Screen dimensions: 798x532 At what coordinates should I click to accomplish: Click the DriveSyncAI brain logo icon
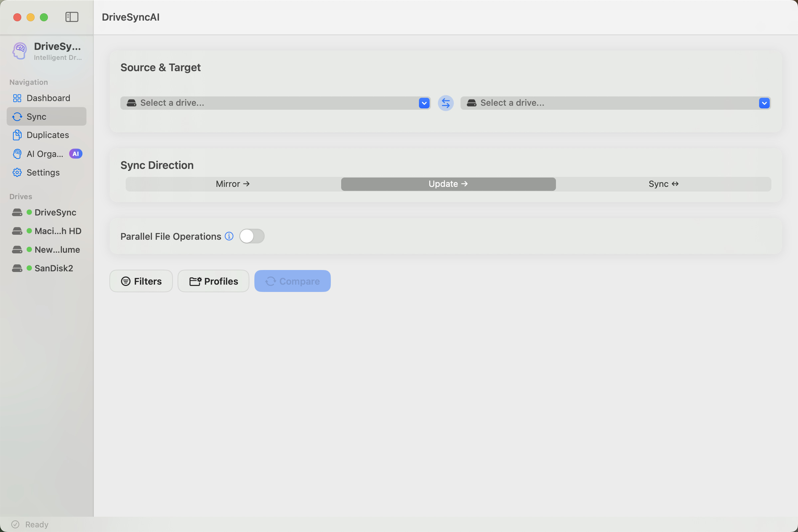pyautogui.click(x=20, y=51)
